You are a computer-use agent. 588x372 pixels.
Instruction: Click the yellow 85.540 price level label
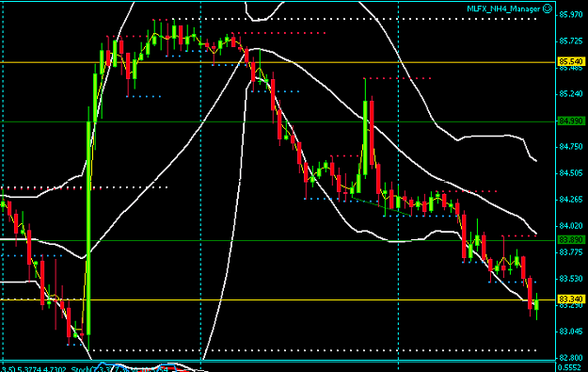pyautogui.click(x=571, y=61)
